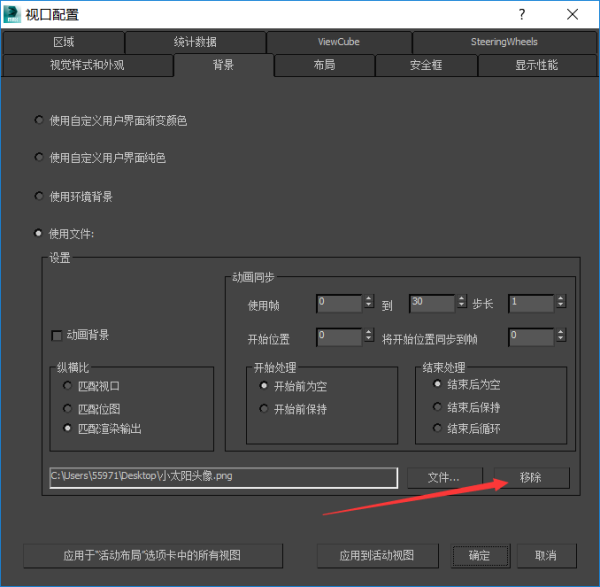Switch to the 统计数据 tab
600x587 pixels.
(196, 42)
